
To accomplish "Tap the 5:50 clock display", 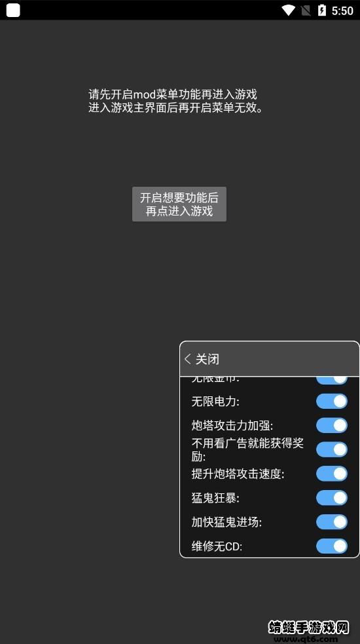I will (x=342, y=10).
